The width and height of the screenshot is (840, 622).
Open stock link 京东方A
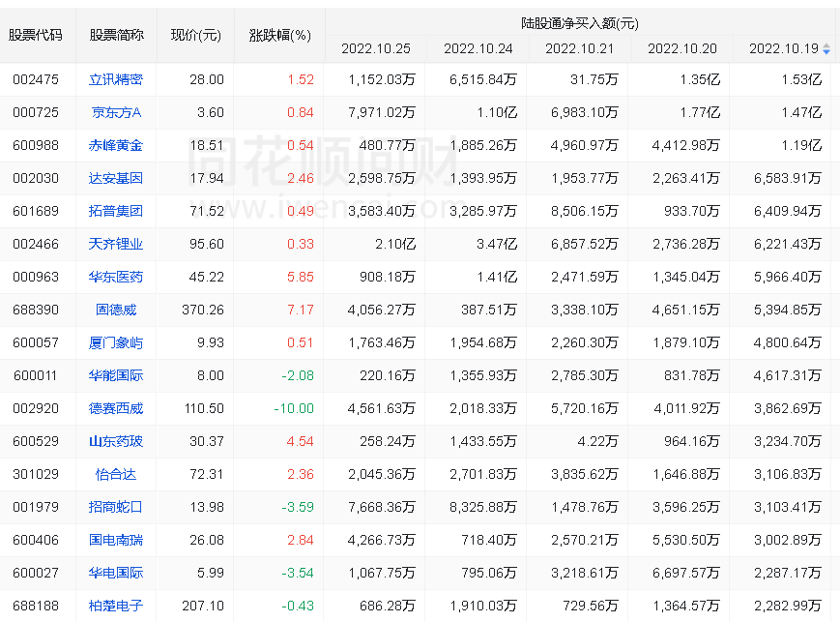click(x=116, y=112)
